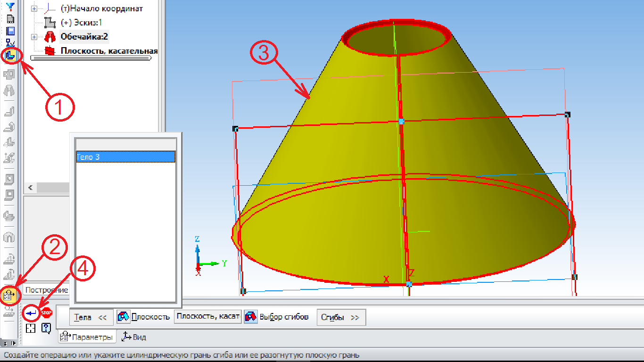This screenshot has height=362, width=644.
Task: Click the filter funnel icon in left toolbar
Action: coord(10,7)
